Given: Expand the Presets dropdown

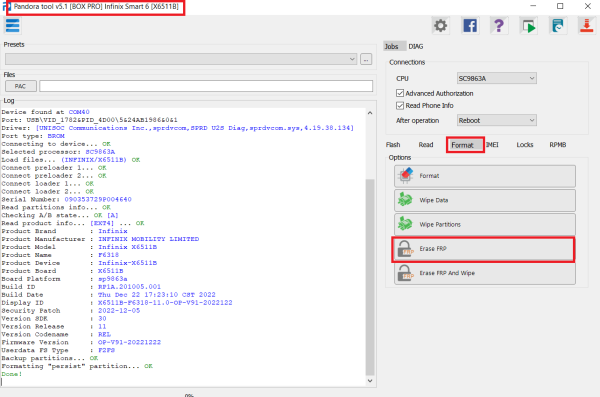Looking at the screenshot, I should (x=181, y=59).
